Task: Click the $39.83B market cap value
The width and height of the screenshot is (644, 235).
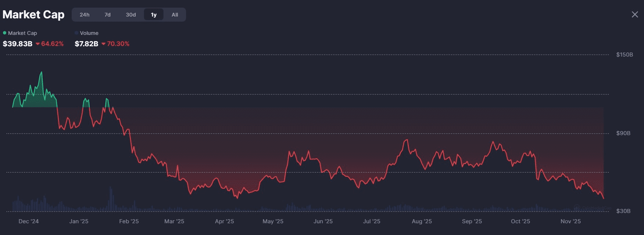Action: coord(18,44)
